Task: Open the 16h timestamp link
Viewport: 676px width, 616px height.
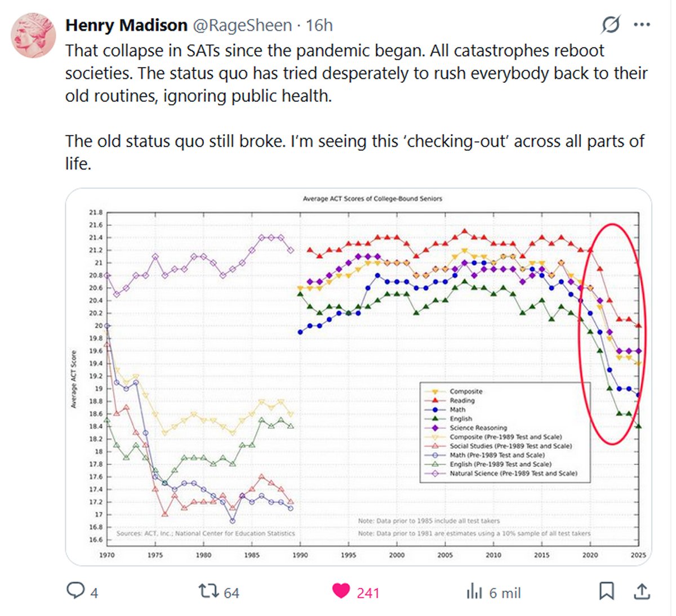Action: [x=319, y=25]
